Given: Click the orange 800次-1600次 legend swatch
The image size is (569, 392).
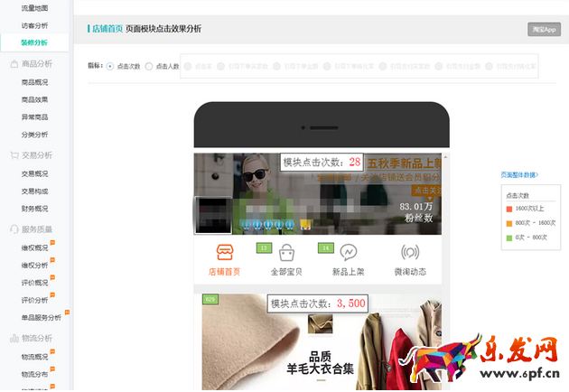Looking at the screenshot, I should [509, 223].
